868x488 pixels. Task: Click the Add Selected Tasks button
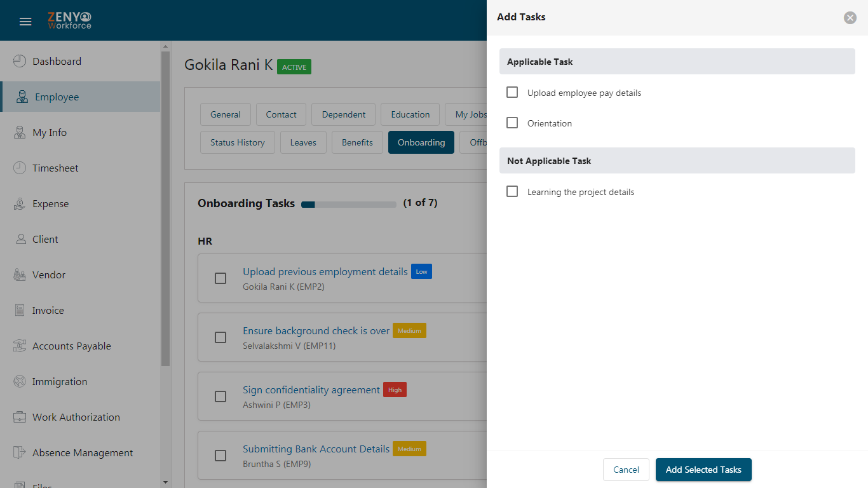[x=703, y=470]
